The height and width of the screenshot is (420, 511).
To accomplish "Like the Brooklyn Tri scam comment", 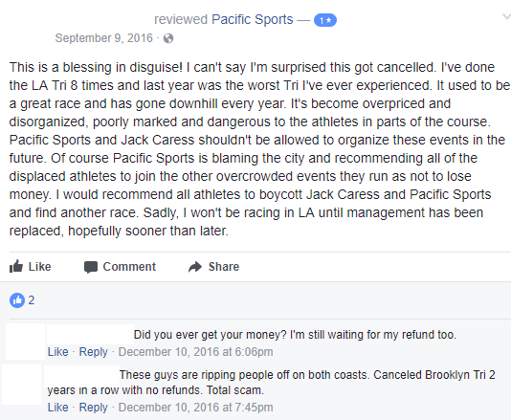I will (x=58, y=408).
